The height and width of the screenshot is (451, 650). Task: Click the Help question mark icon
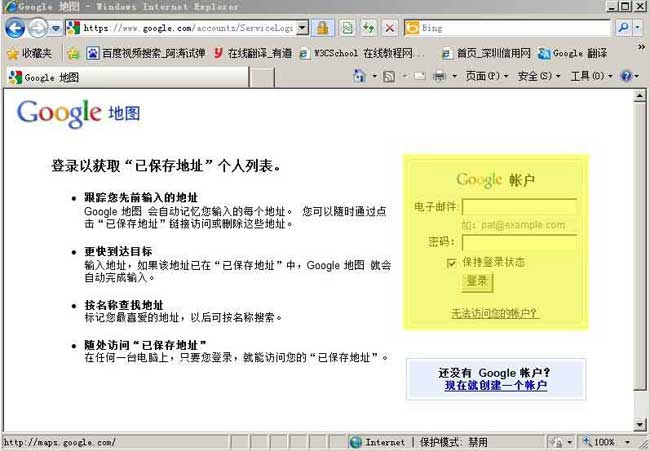626,76
